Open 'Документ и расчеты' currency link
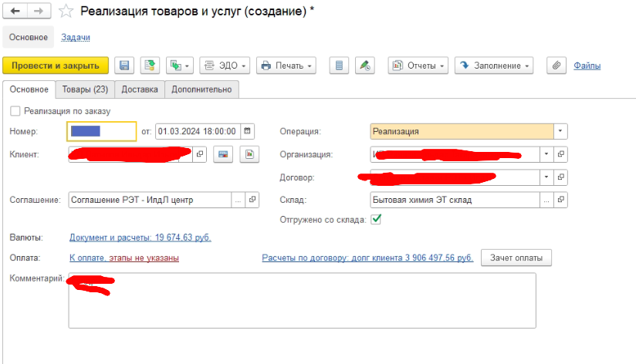Viewport: 636px width, 364px height. pos(140,238)
